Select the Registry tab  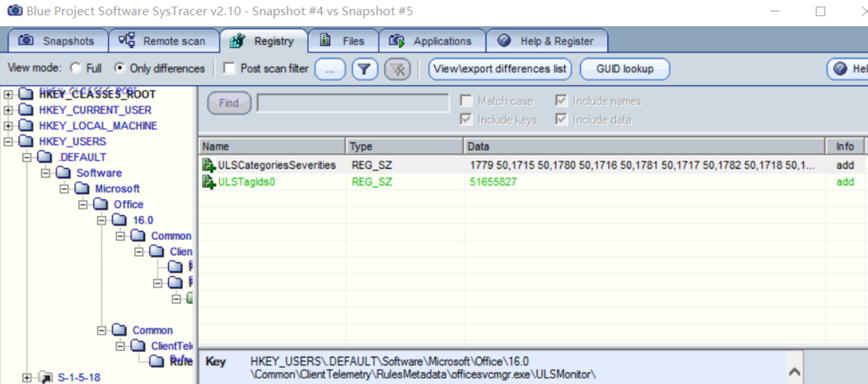tap(264, 41)
